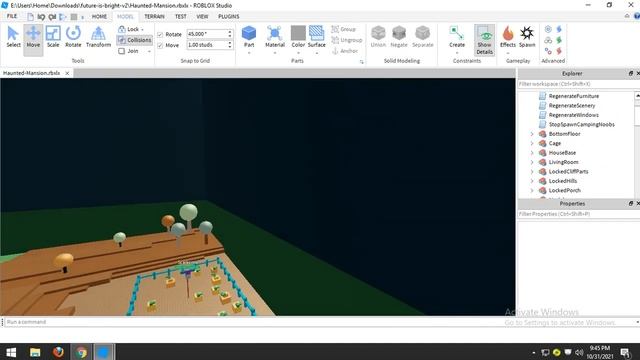Select the Haunted-Mansion.rbxlx document tab

point(32,73)
